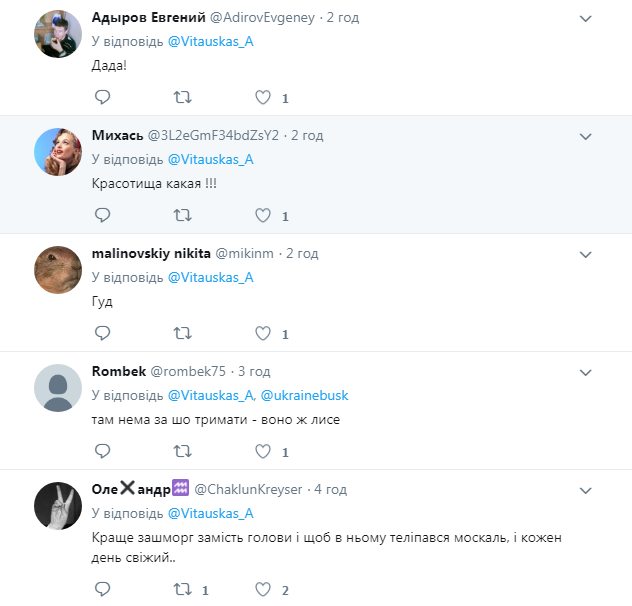Open options chevron on Адыров Евгений's tweet
This screenshot has height=606, width=632.
(x=585, y=19)
